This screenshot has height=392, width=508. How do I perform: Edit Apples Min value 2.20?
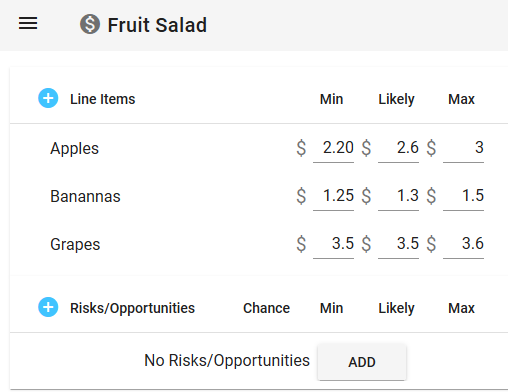point(333,148)
